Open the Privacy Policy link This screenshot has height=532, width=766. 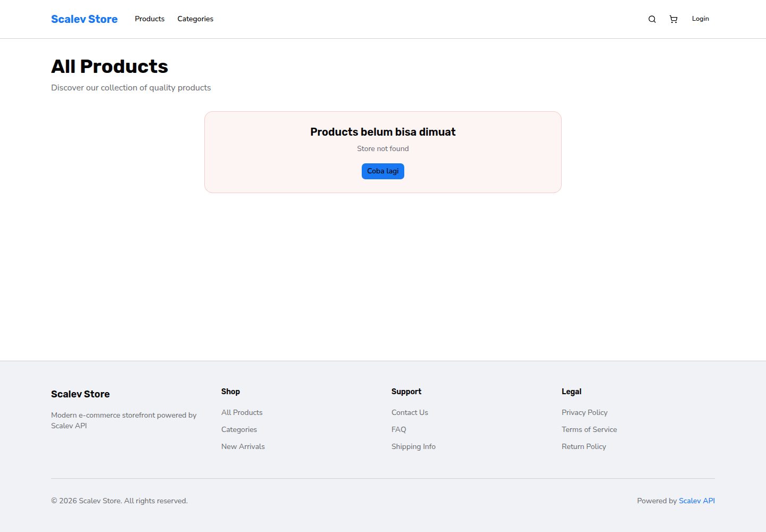tap(585, 412)
